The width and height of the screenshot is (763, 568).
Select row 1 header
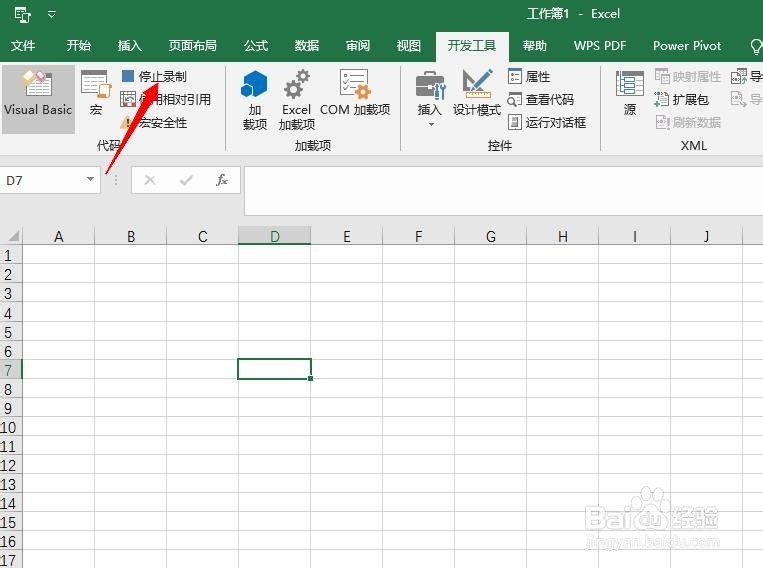click(11, 255)
